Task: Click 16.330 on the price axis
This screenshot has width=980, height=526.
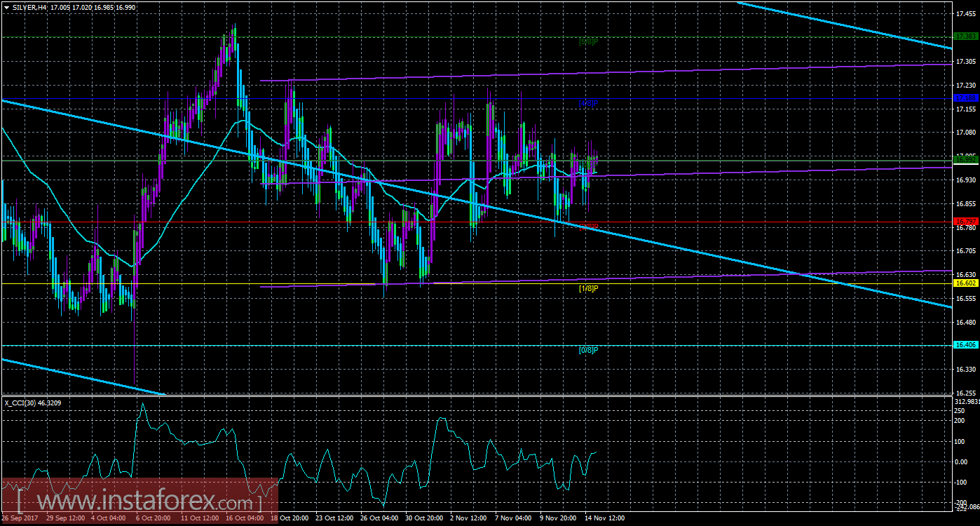Action: tap(965, 370)
